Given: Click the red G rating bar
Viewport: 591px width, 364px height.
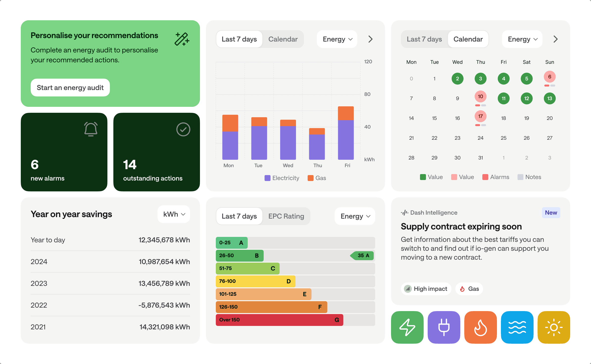Looking at the screenshot, I should (279, 320).
